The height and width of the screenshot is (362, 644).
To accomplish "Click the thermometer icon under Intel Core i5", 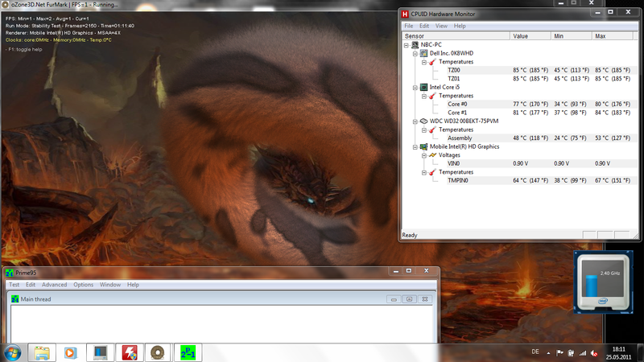I will click(x=432, y=96).
